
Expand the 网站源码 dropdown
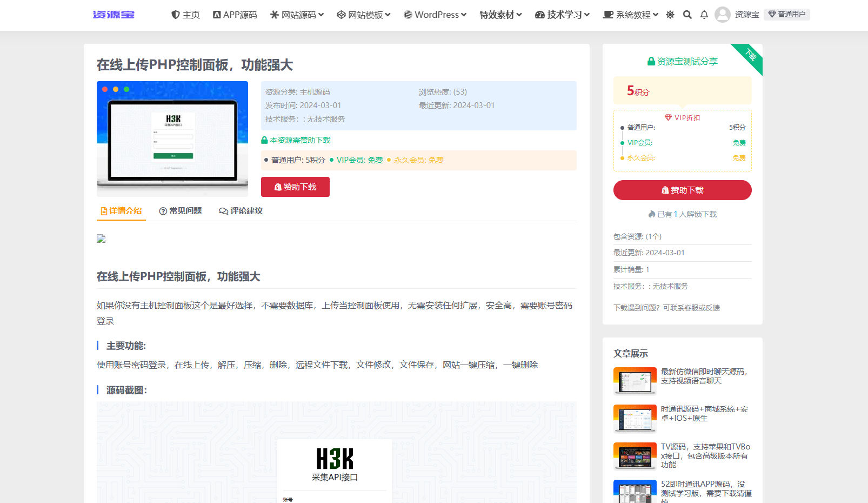point(297,15)
